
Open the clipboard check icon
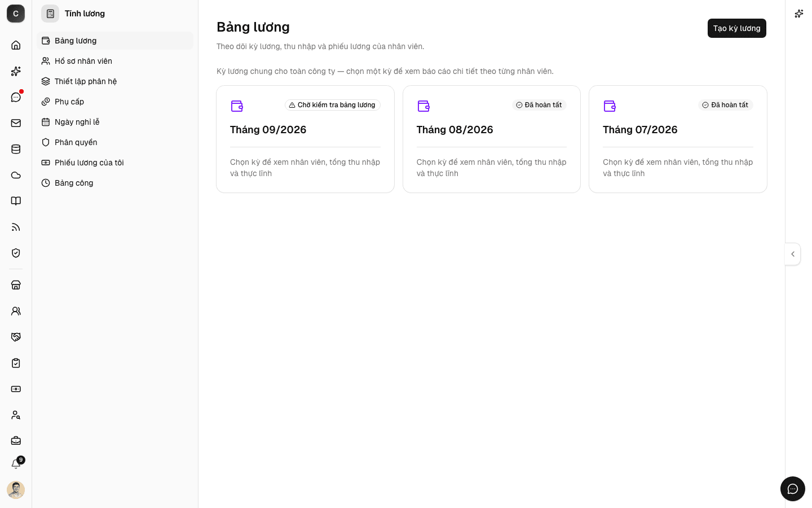(16, 363)
